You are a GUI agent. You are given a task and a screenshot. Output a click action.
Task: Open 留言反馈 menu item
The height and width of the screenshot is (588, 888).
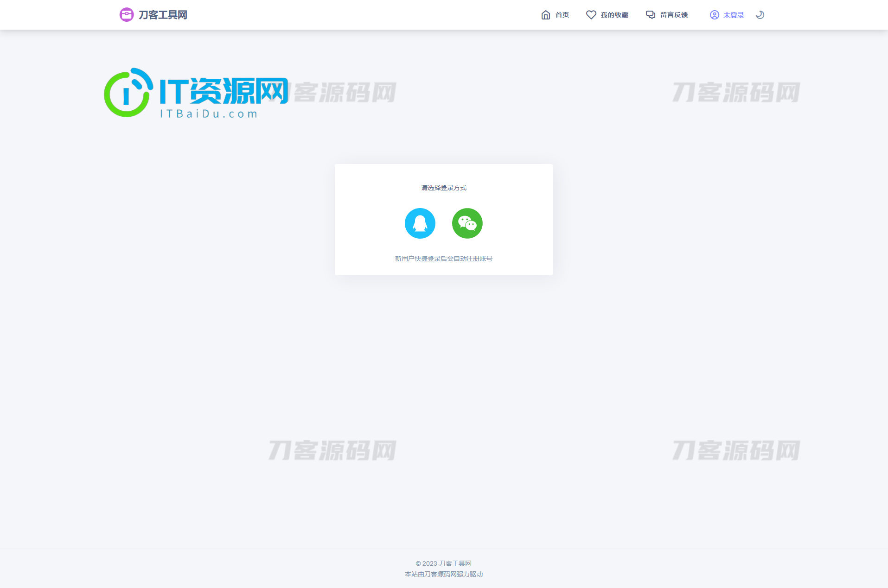[x=674, y=15]
